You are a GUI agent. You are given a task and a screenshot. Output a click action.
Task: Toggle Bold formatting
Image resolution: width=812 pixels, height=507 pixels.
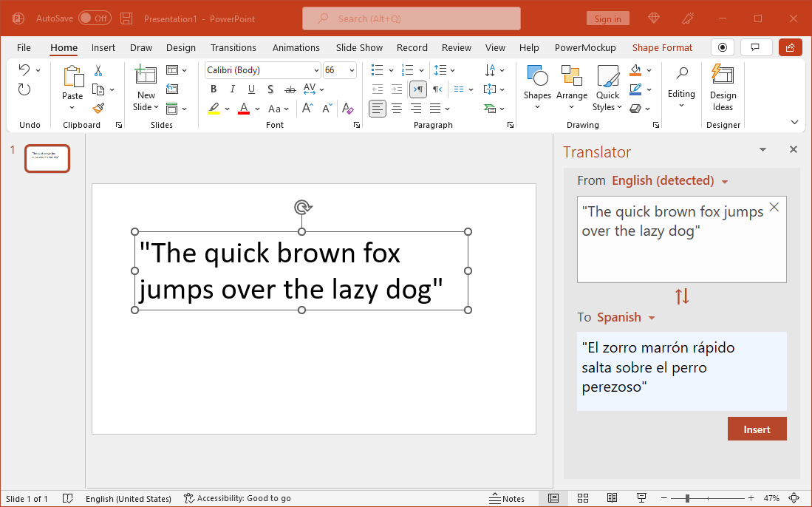coord(214,89)
